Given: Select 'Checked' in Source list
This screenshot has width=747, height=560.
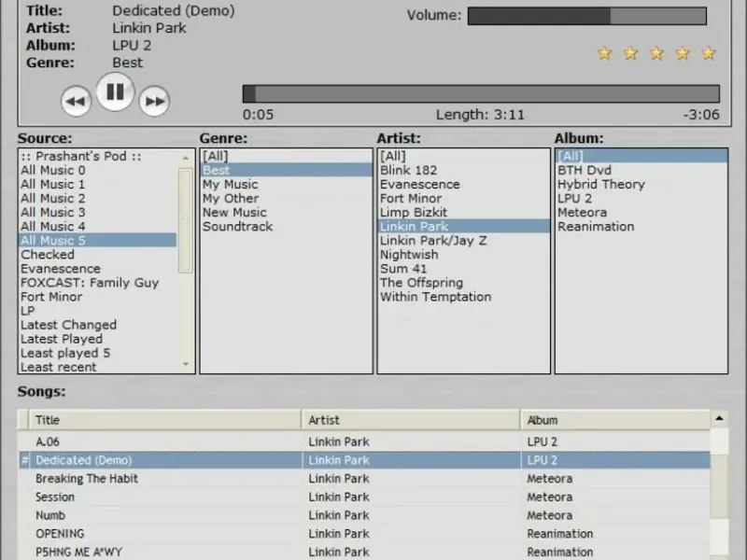Looking at the screenshot, I should [98, 254].
